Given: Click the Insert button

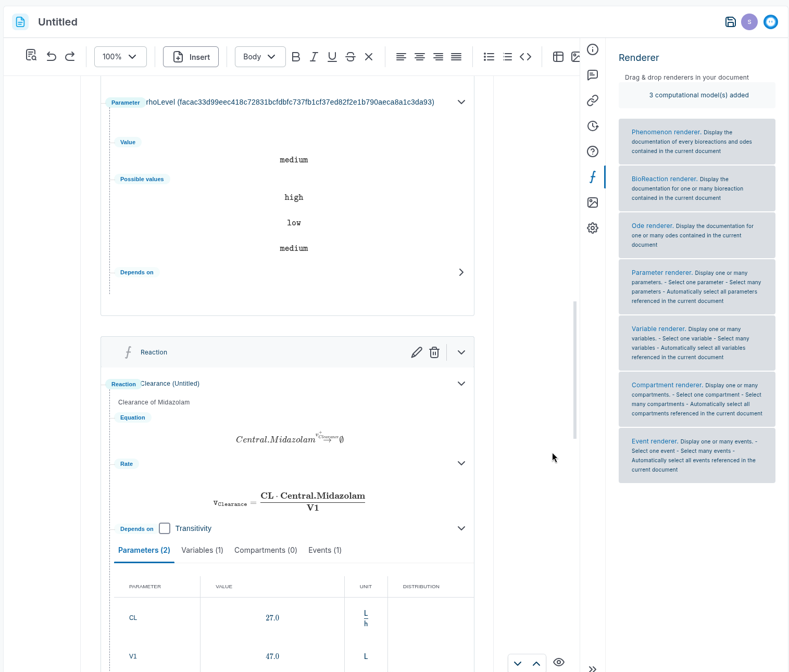Looking at the screenshot, I should (191, 57).
